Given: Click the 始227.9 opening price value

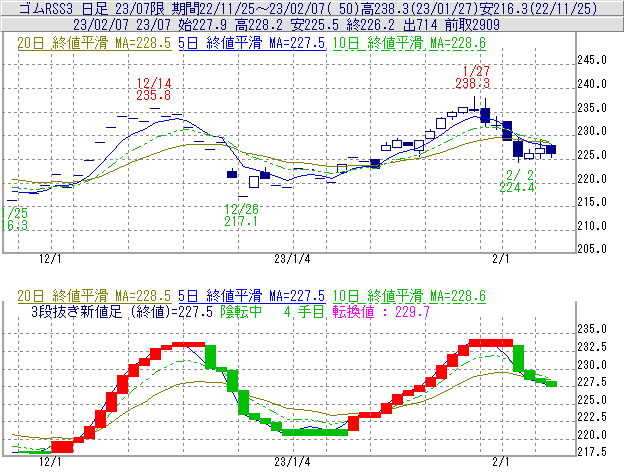Looking at the screenshot, I should coord(203,25).
